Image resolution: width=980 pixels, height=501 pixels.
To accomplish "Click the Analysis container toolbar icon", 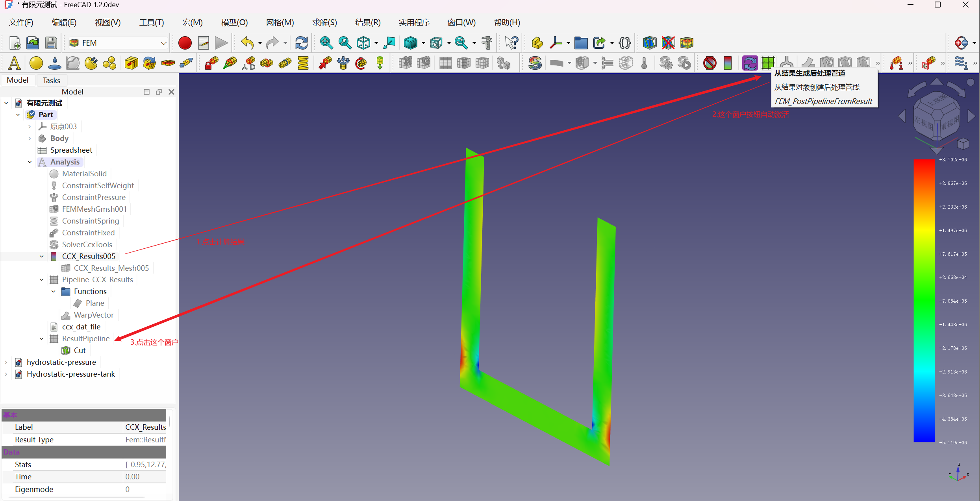I will [15, 63].
